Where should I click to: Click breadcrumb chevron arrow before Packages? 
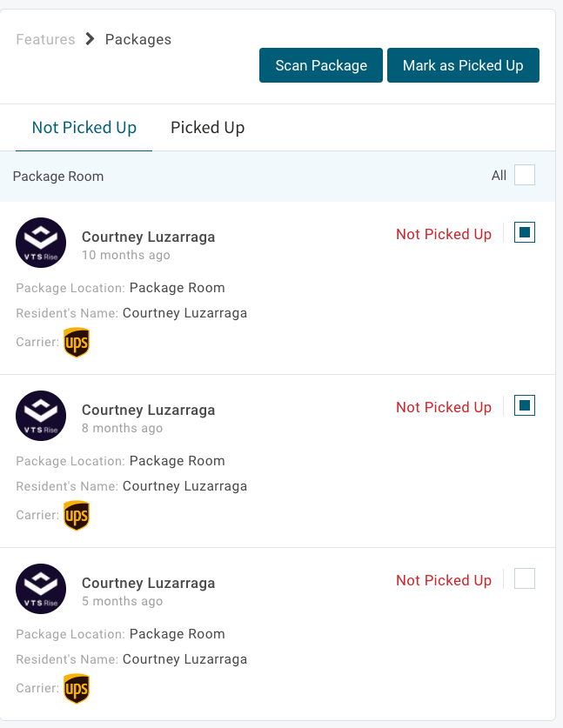[x=90, y=39]
